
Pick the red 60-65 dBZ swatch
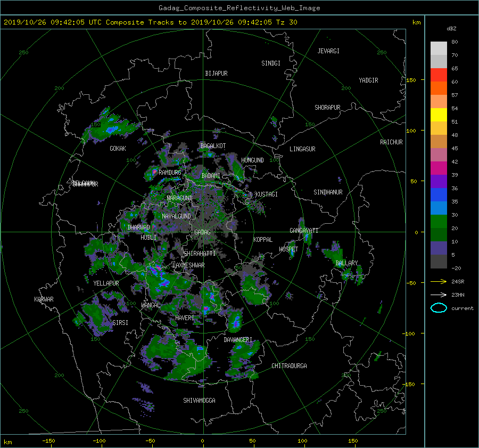439,75
